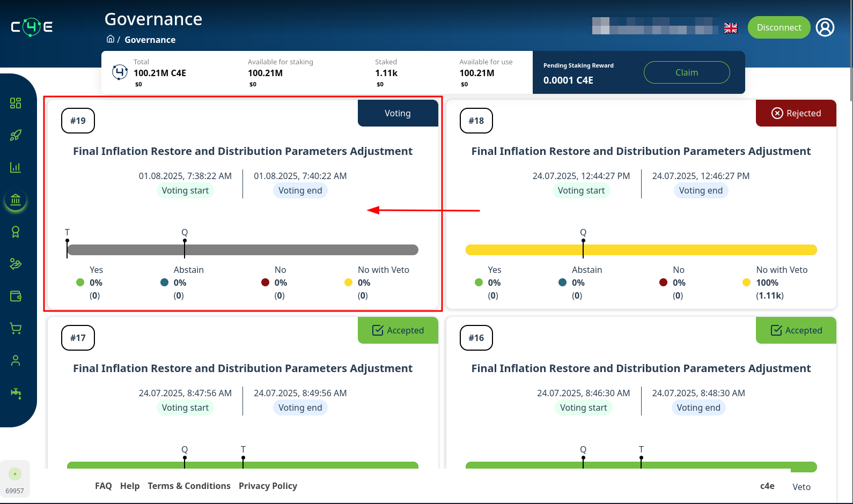The width and height of the screenshot is (853, 504).
Task: Open the Terms & Conditions link
Action: pyautogui.click(x=189, y=486)
